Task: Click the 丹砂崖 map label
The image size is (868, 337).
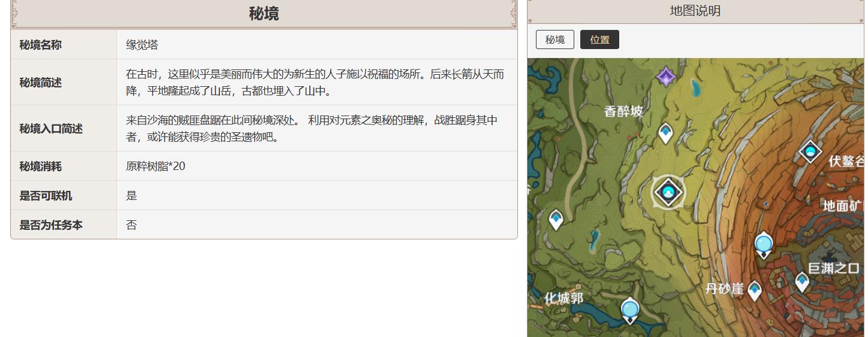Action: [725, 289]
